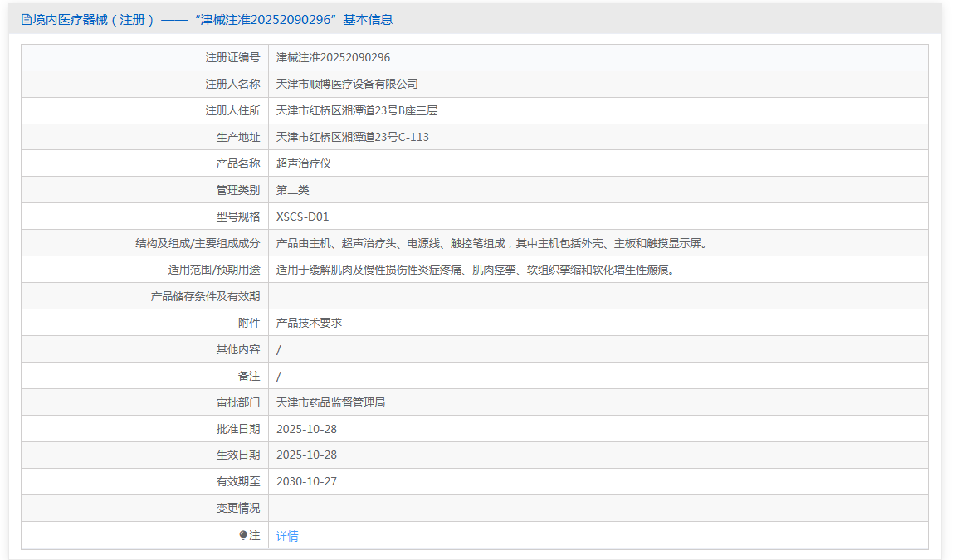Click the header title 境内医疗器械（注册）基本信息

212,20
